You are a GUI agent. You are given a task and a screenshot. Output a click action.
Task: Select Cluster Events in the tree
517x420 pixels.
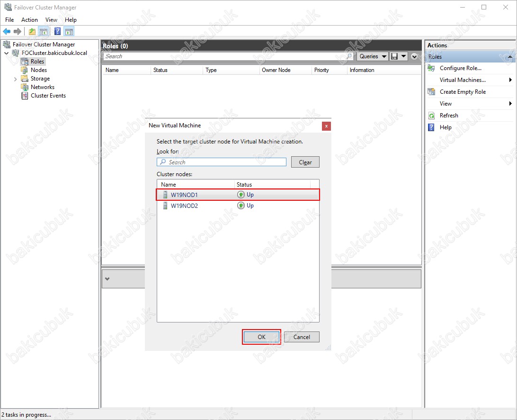[48, 96]
